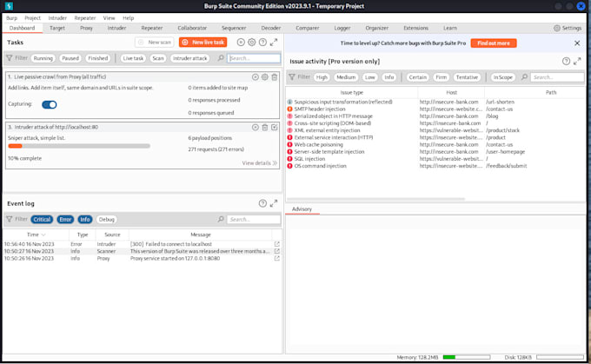Click the New live task button
Screen dimensions: 591x364
point(203,43)
